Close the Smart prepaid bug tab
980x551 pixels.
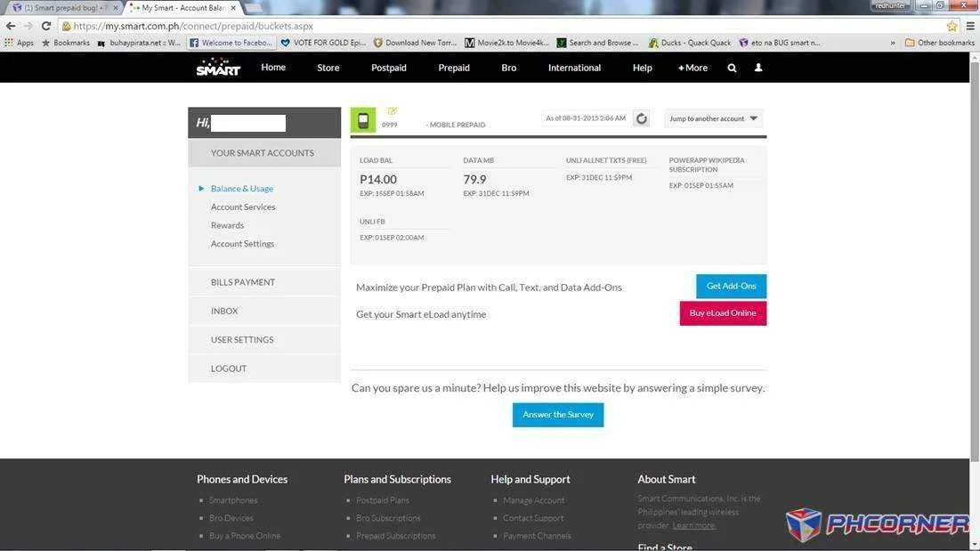click(x=115, y=8)
